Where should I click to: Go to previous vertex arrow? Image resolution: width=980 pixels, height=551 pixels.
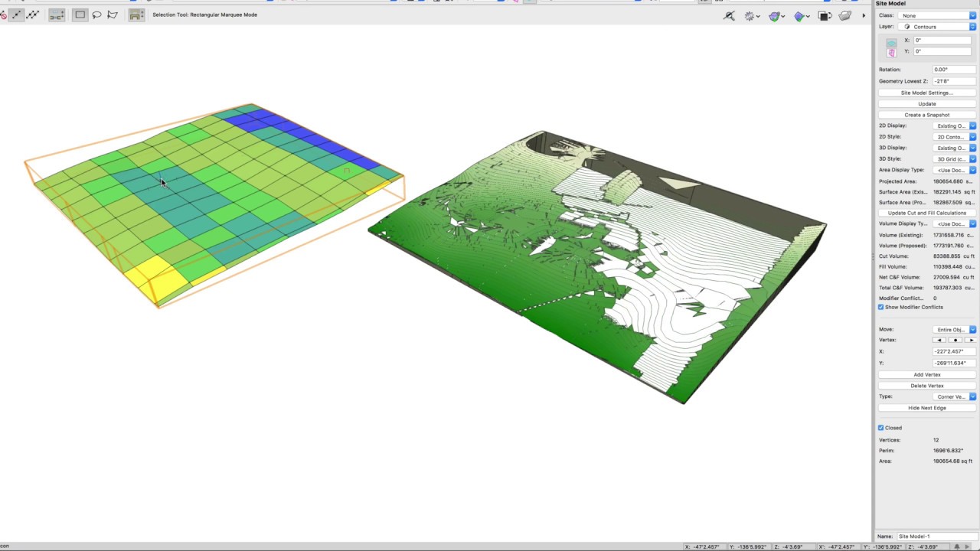point(939,340)
